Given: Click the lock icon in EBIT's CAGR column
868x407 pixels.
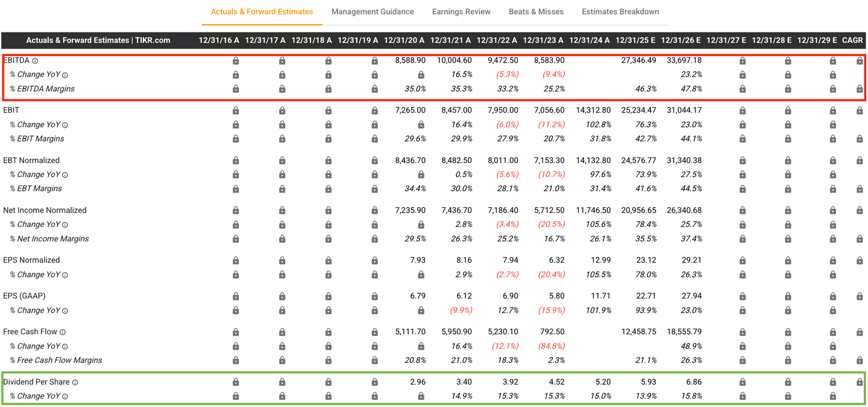Looking at the screenshot, I should click(860, 111).
